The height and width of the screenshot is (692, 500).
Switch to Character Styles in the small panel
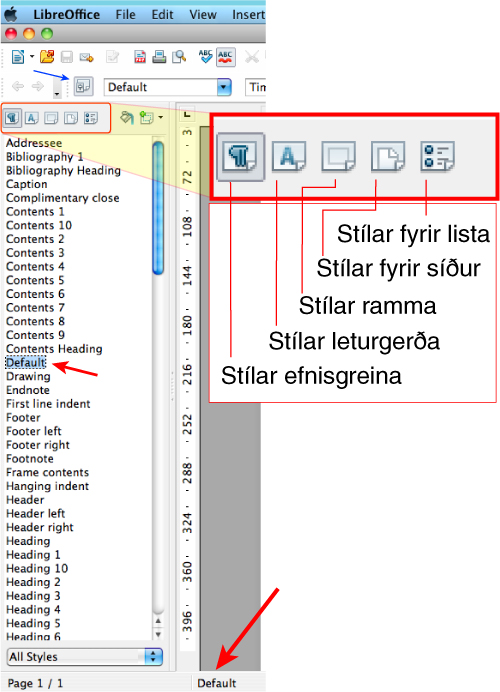coord(32,118)
